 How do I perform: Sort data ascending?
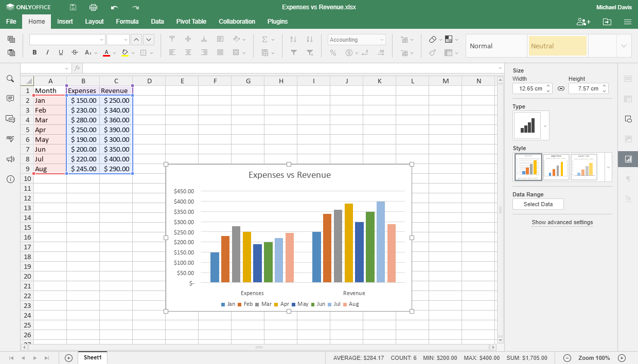pyautogui.click(x=293, y=40)
